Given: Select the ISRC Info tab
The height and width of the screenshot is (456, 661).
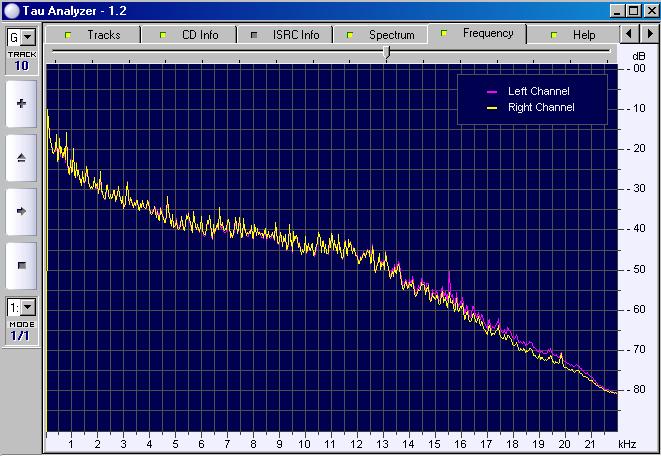Looking at the screenshot, I should 286,35.
